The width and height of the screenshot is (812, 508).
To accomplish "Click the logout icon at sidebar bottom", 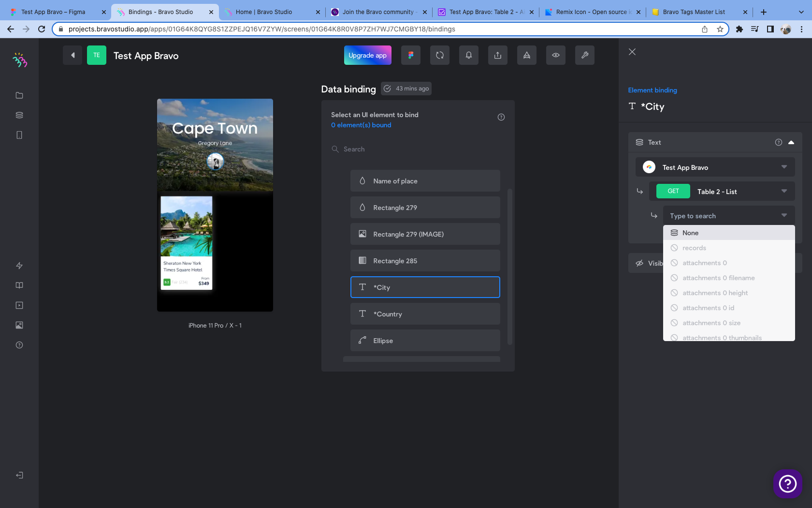I will coord(19,475).
